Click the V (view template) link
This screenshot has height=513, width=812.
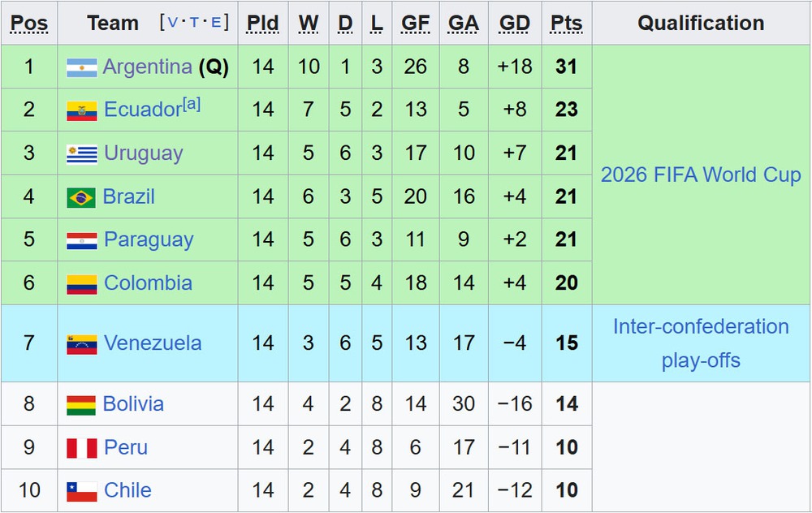pos(172,23)
